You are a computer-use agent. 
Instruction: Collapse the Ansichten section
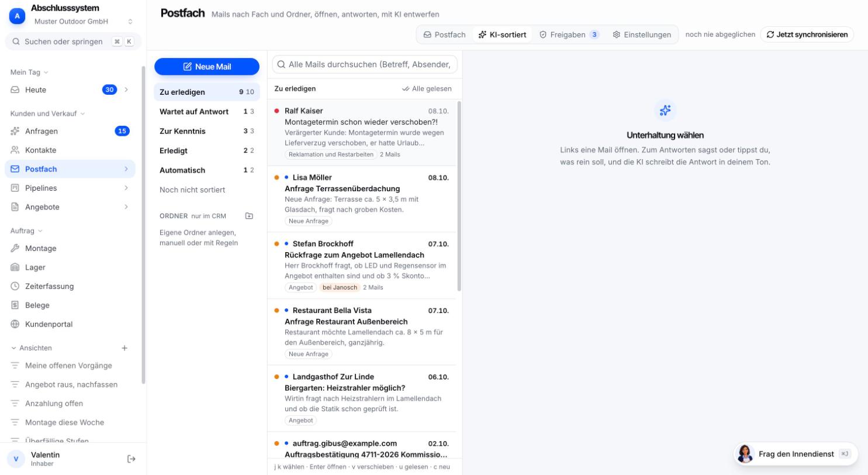pos(32,348)
